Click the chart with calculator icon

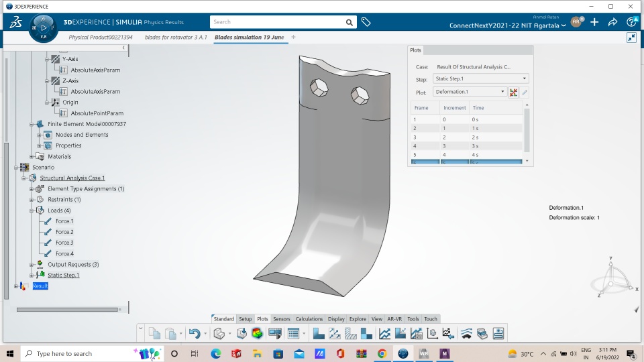coord(417,333)
